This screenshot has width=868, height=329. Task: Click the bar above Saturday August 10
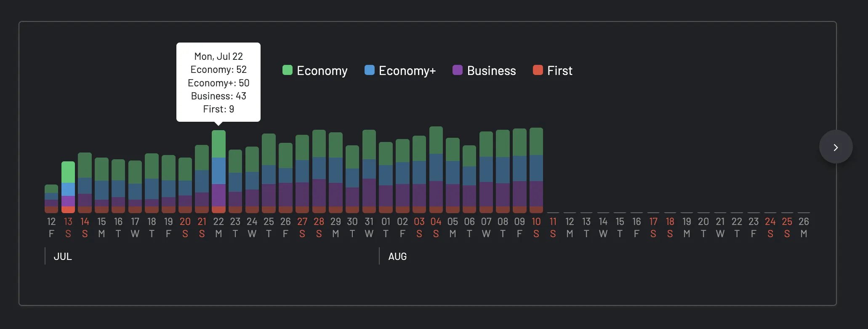[536, 170]
